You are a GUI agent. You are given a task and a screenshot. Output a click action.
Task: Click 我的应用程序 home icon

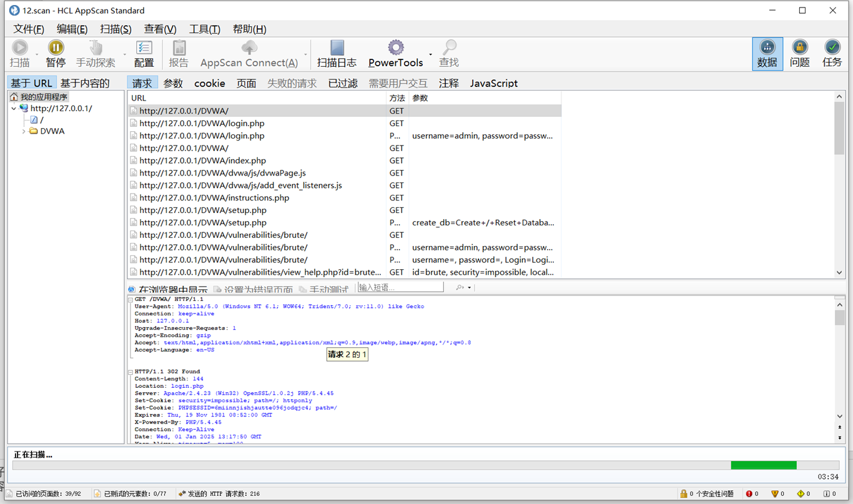pos(14,97)
